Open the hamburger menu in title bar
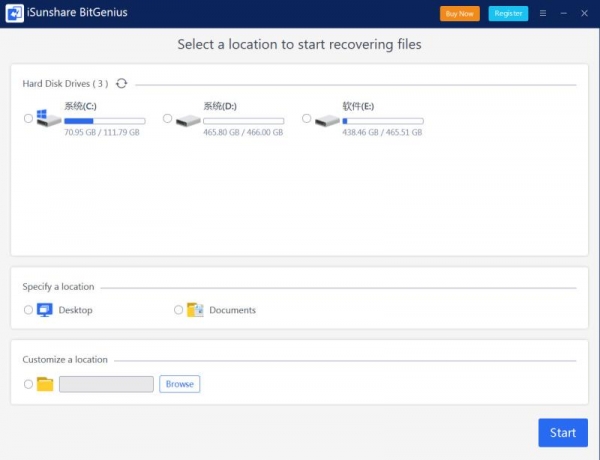Screen dimensions: 600x460 543,13
